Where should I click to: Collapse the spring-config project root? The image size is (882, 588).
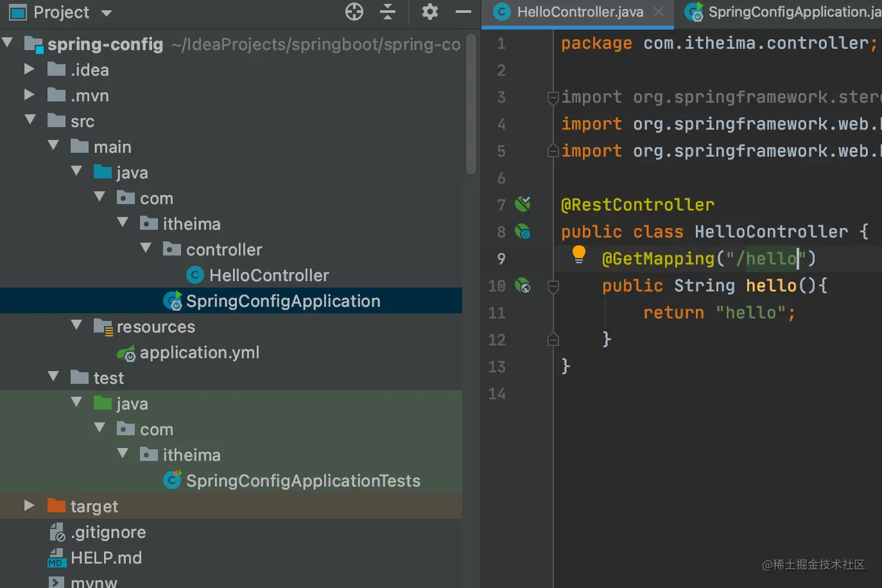[8, 43]
